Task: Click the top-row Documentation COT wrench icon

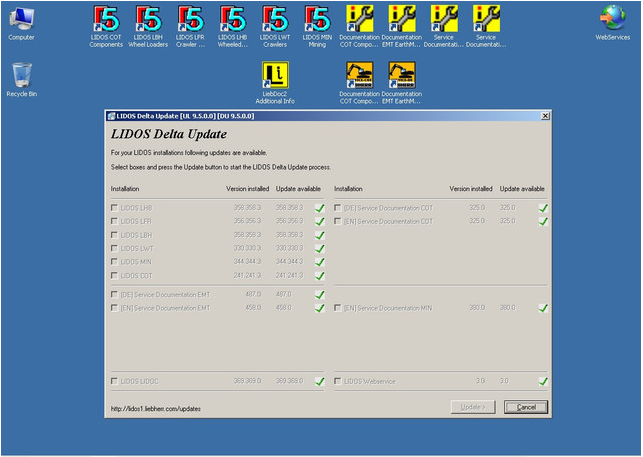Action: click(359, 18)
